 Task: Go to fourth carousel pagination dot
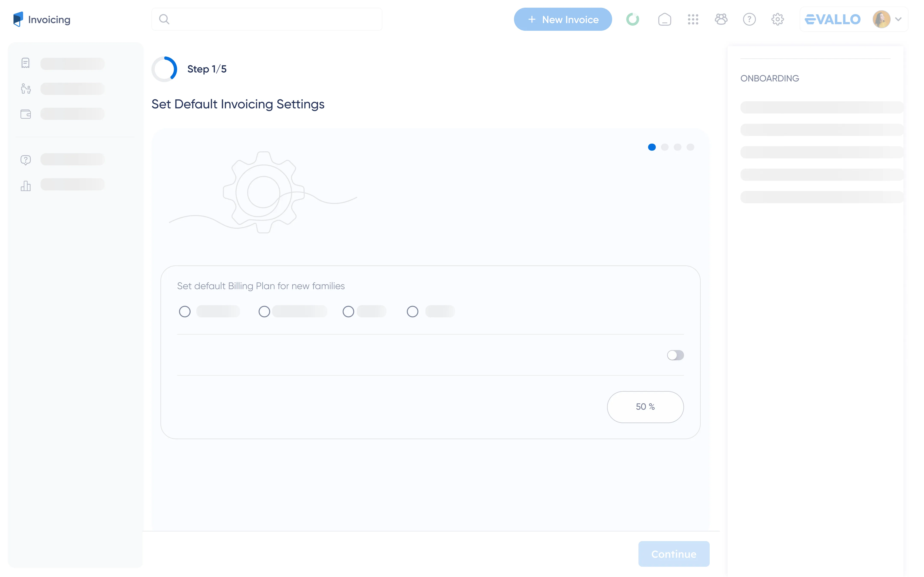[690, 147]
